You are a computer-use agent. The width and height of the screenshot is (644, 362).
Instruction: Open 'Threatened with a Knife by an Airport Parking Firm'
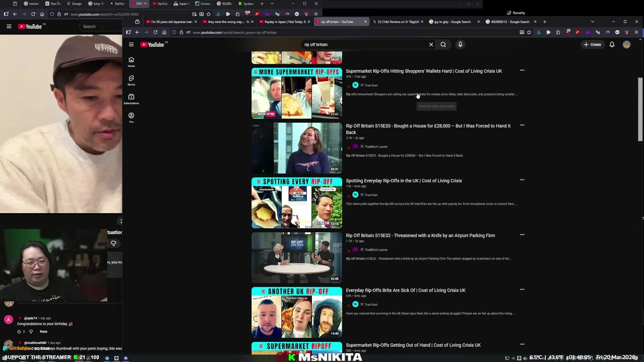tap(420, 235)
